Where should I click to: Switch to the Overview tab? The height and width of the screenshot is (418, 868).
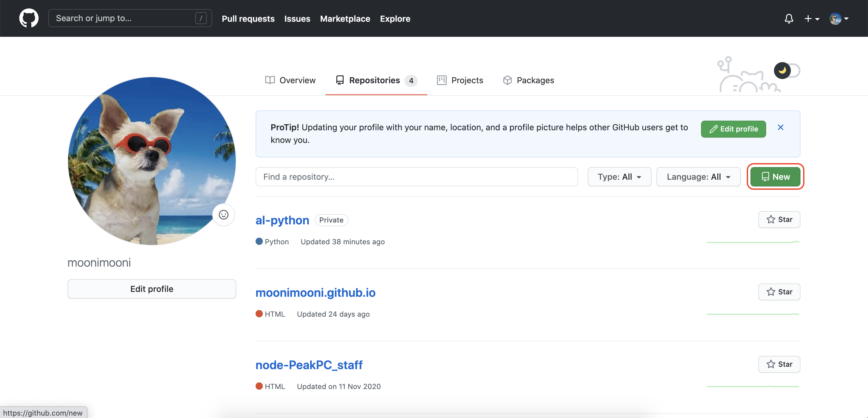[291, 80]
